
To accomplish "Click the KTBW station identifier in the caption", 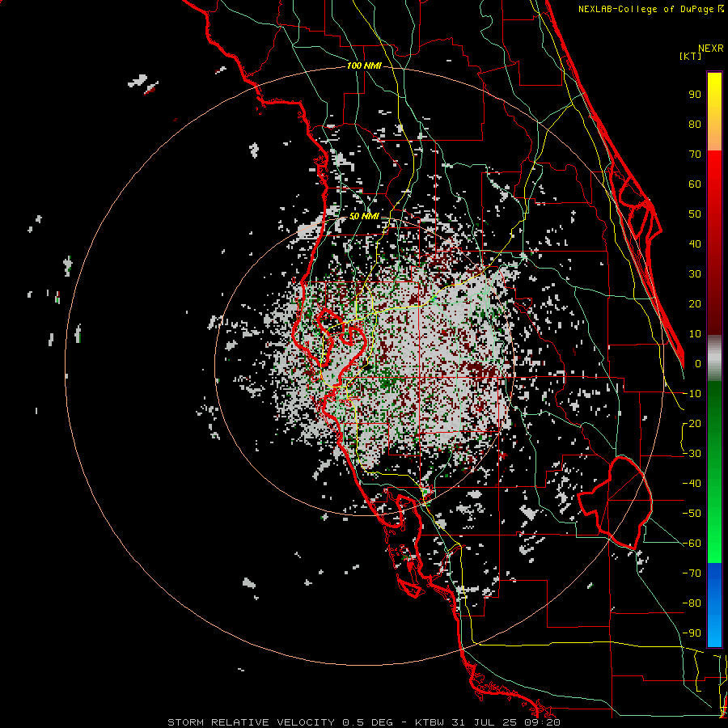I will tap(430, 722).
